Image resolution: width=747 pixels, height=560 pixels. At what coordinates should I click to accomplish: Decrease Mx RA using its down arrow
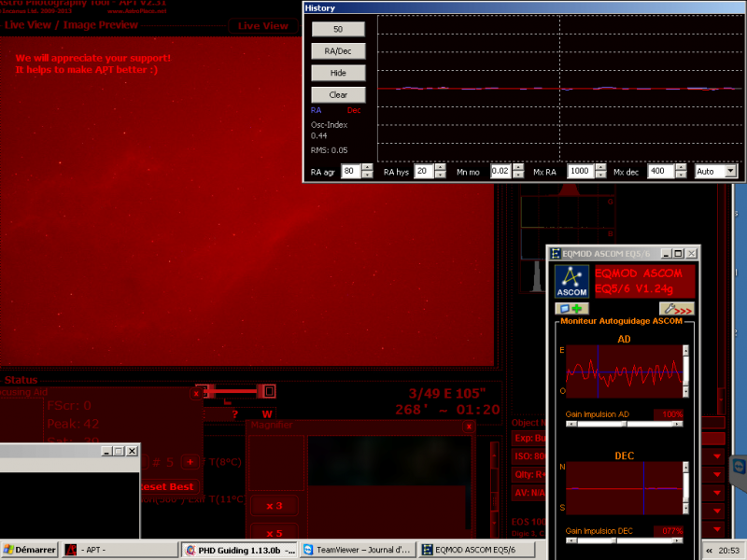coord(600,175)
